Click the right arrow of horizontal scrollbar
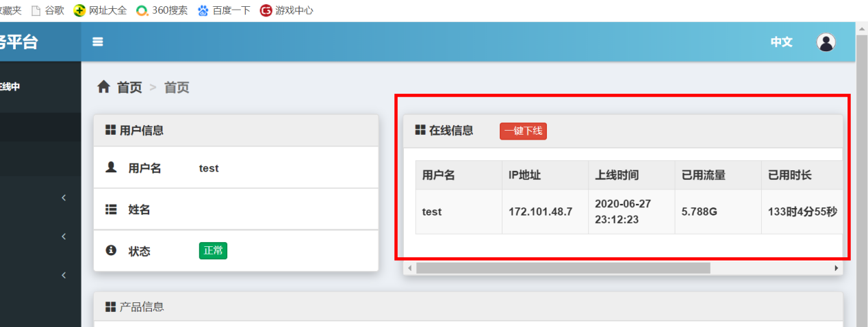The width and height of the screenshot is (868, 327). (x=836, y=268)
